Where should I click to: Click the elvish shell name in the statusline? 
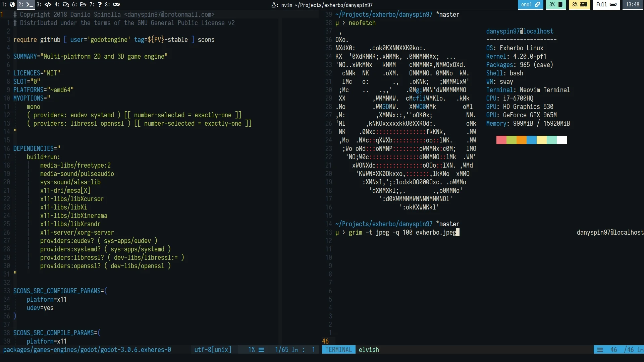(369, 350)
